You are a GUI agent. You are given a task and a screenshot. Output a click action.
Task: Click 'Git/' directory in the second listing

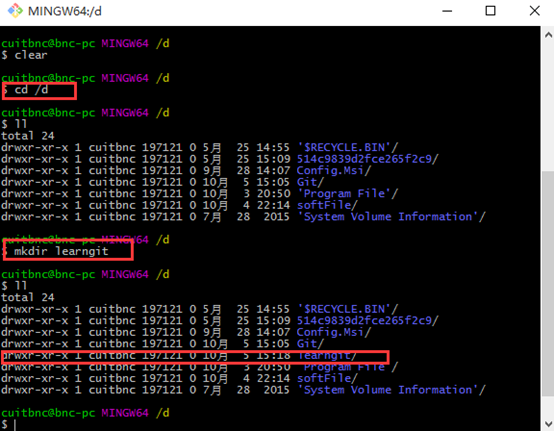point(310,343)
